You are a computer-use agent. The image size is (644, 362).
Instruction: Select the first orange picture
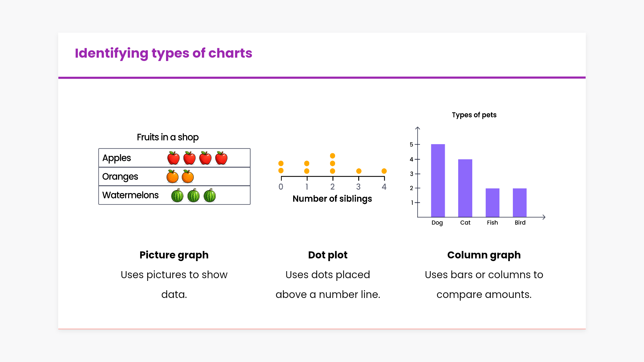click(x=172, y=176)
